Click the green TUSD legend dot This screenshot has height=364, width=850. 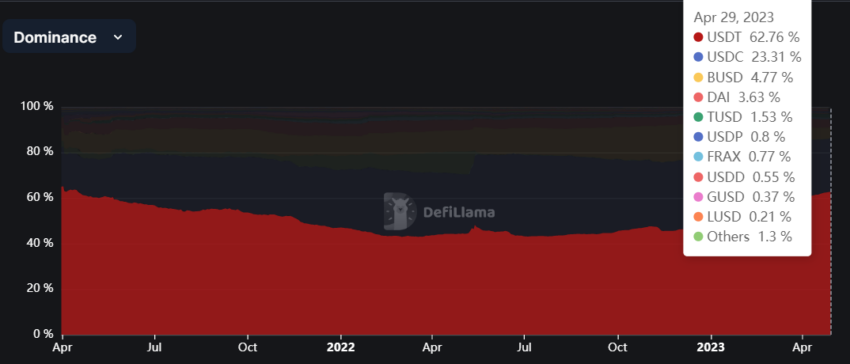pyautogui.click(x=698, y=117)
